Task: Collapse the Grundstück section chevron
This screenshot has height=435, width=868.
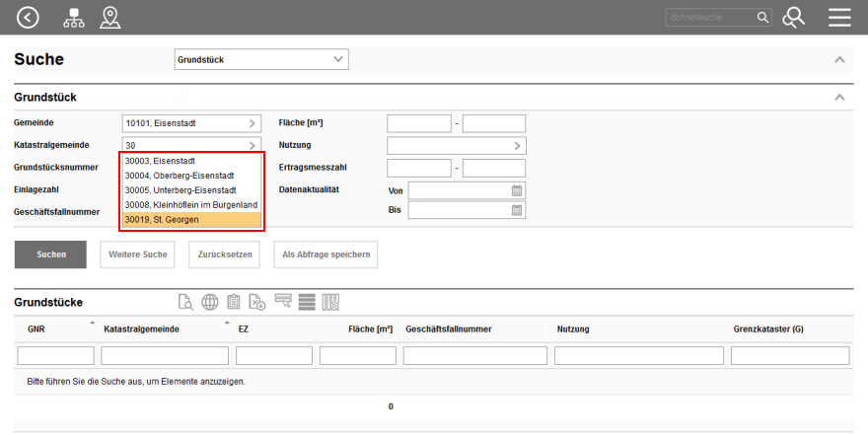Action: (839, 98)
